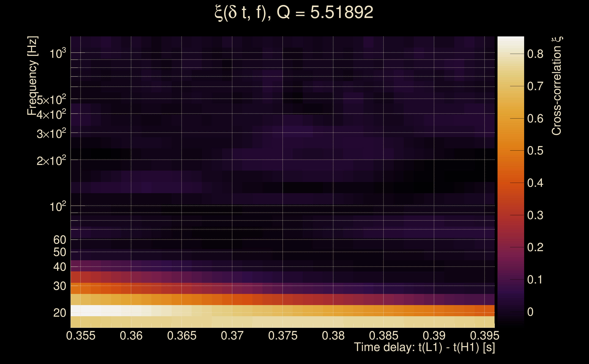Screen dimensions: 589x364
Task: Click the 0.8 tick on the colorbar
Action: 535,54
